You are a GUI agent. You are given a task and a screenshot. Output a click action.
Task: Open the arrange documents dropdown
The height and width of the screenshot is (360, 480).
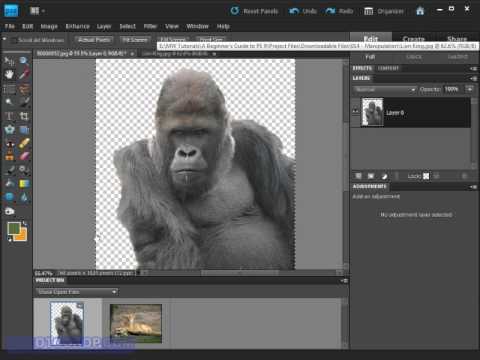(37, 11)
